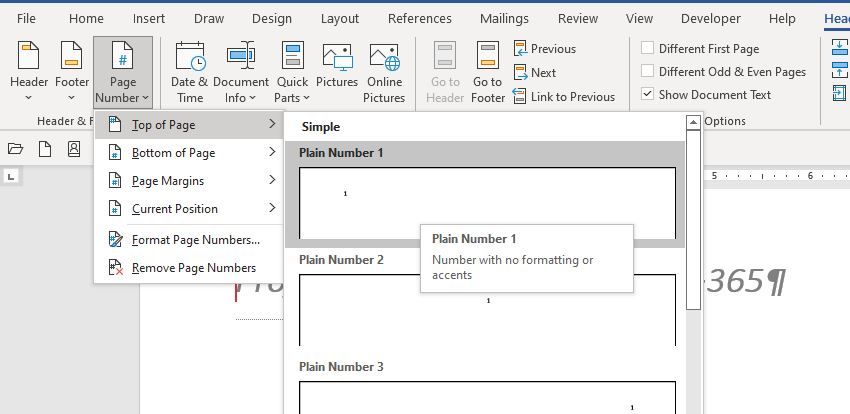This screenshot has width=850, height=414.
Task: Choose Format Page Numbers...
Action: tap(189, 240)
